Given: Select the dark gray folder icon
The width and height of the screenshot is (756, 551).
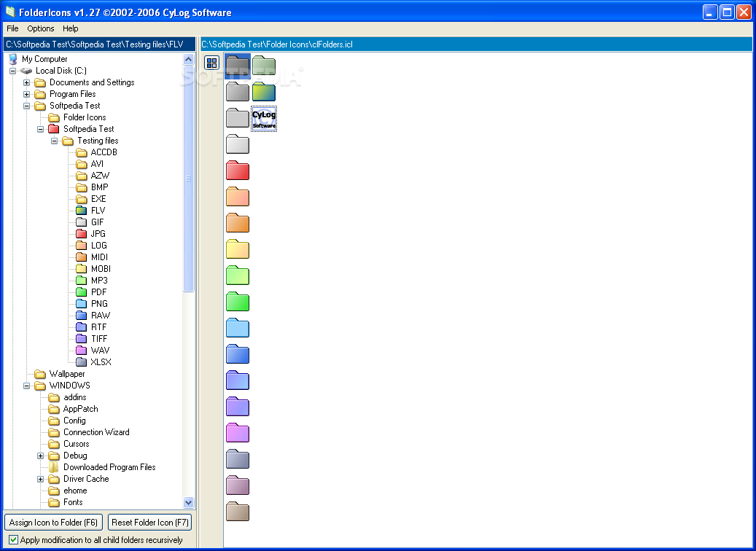Looking at the screenshot, I should [x=238, y=66].
